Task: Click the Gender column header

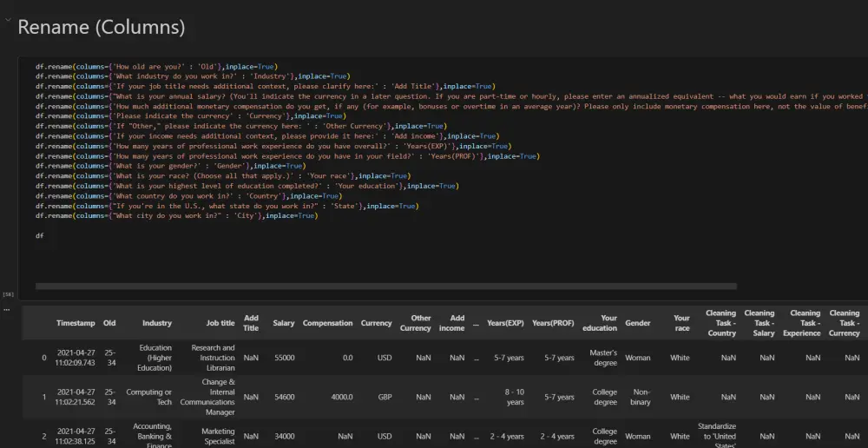Action: point(638,323)
